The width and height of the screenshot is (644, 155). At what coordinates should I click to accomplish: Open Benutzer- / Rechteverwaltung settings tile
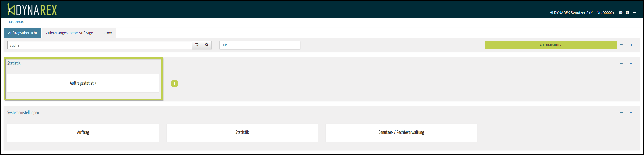pos(401,132)
